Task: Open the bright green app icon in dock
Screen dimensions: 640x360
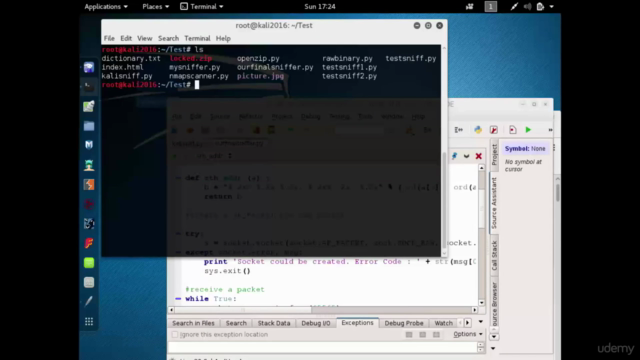Action: click(x=89, y=263)
